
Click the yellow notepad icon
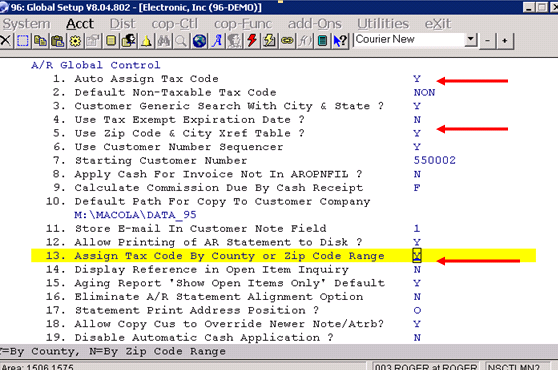tap(111, 41)
